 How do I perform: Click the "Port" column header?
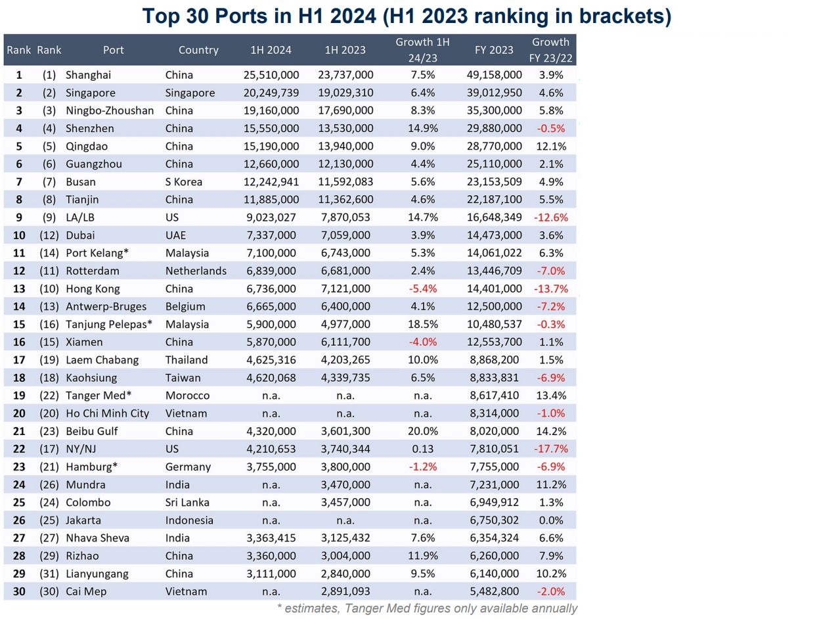click(114, 50)
